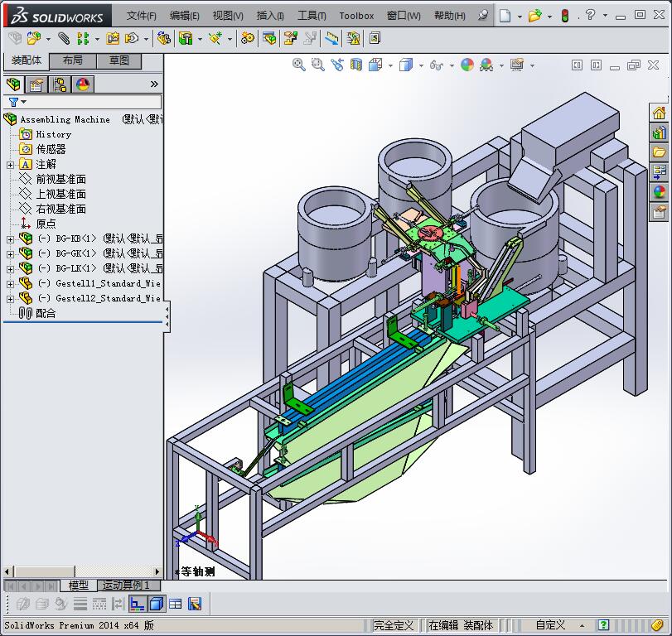The width and height of the screenshot is (672, 636).
Task: Expand the BG-KB<1> component node
Action: tap(10, 238)
